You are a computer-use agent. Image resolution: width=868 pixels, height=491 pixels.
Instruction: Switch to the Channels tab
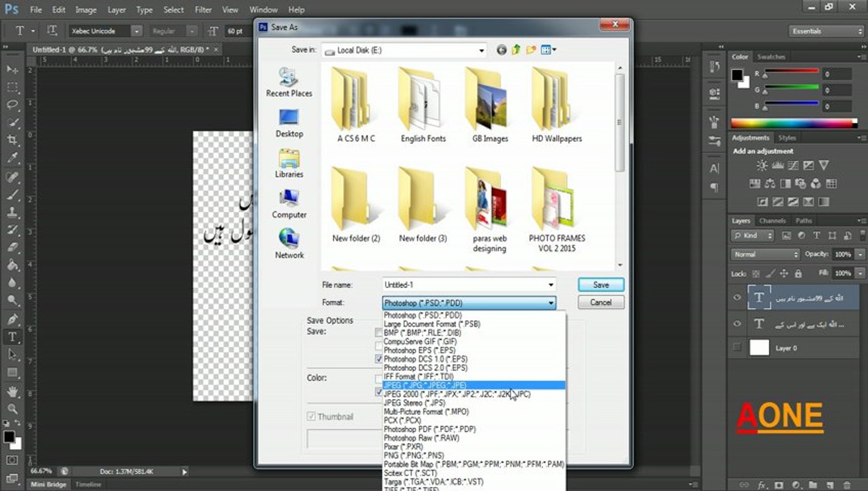coord(772,221)
